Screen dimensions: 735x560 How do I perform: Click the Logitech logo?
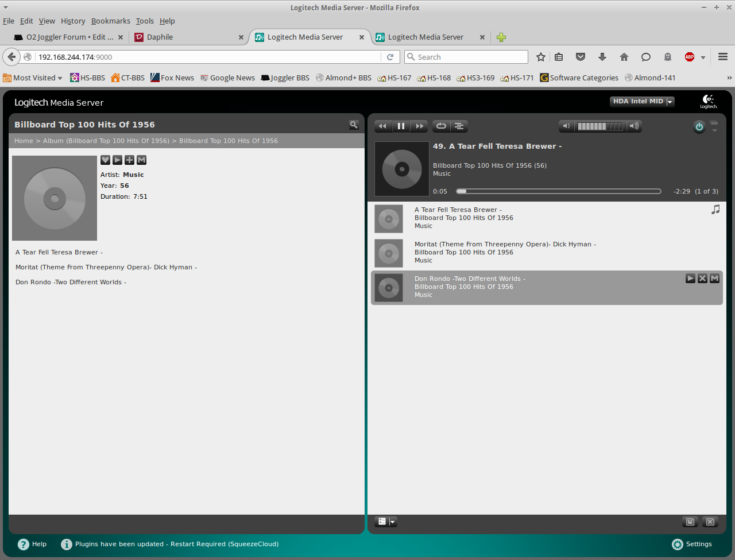[709, 102]
